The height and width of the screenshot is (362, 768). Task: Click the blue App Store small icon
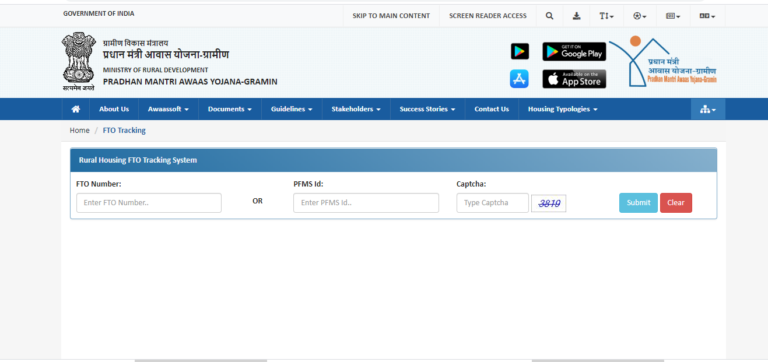519,78
